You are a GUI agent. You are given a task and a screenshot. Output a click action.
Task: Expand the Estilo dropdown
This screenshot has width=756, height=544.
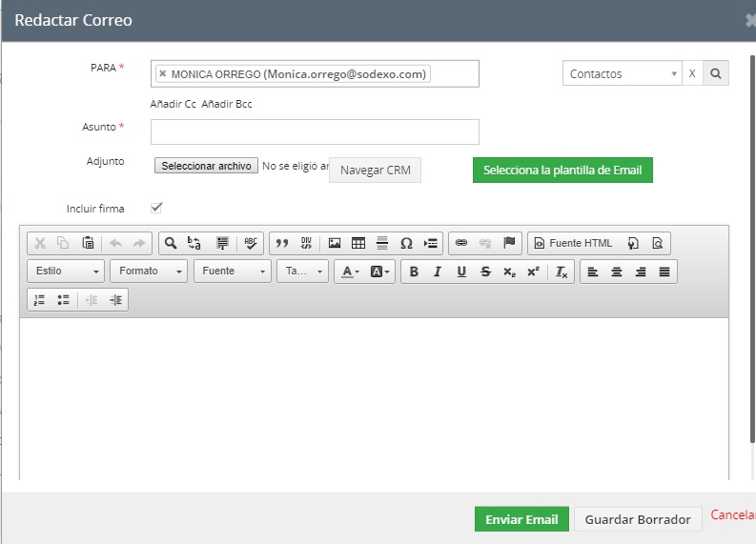[67, 272]
